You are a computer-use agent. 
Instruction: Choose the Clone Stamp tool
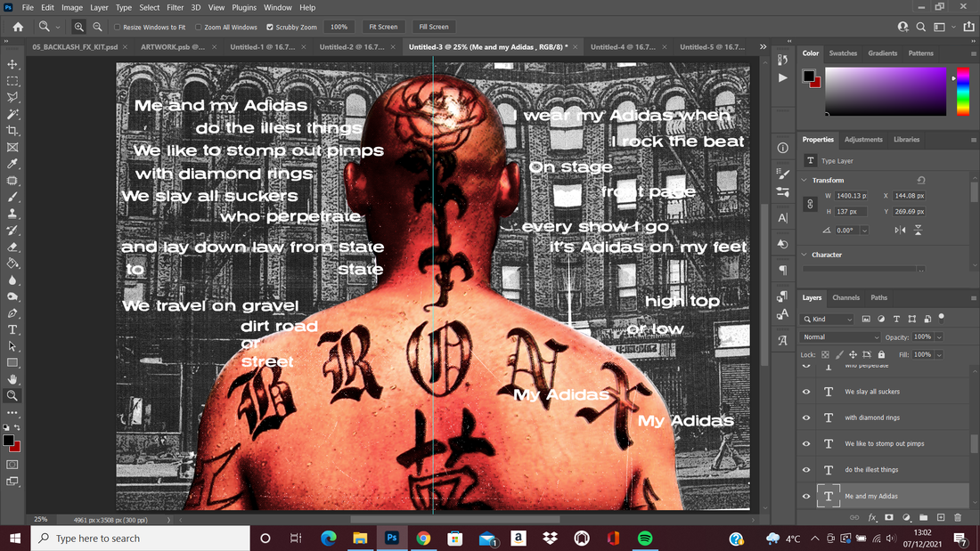(x=12, y=214)
